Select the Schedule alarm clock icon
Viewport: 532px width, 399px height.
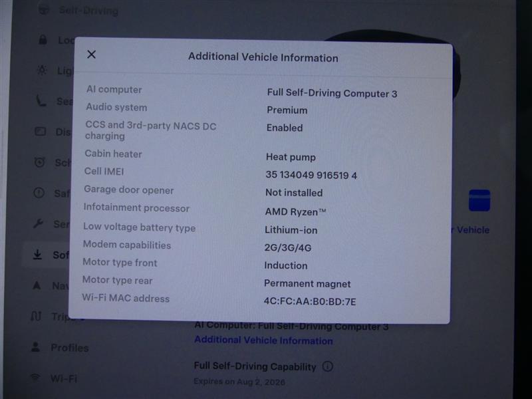coord(40,162)
